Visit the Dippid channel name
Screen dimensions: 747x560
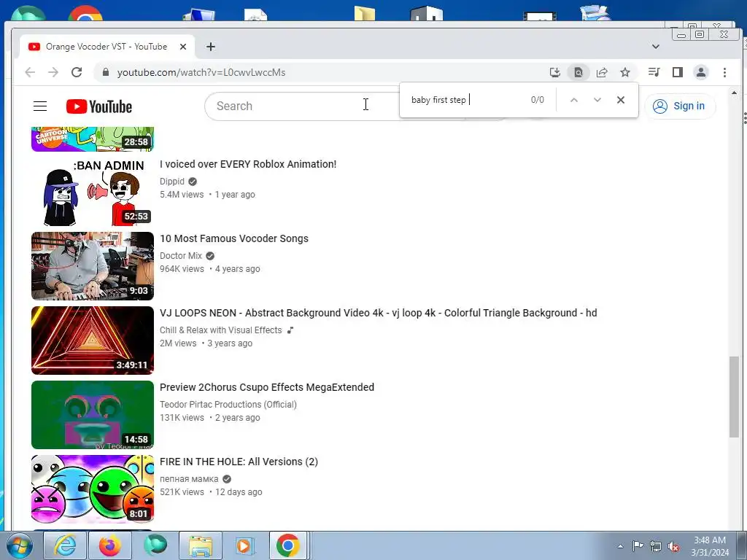click(172, 182)
